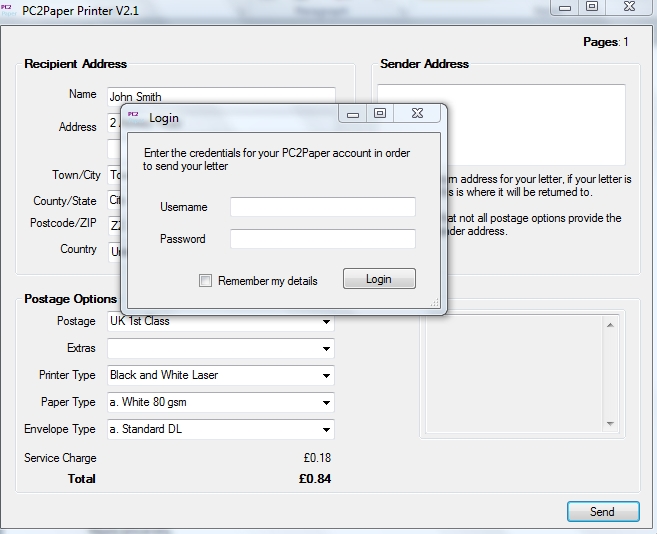Image resolution: width=657 pixels, height=534 pixels.
Task: Click the Login button in dialog
Action: [379, 279]
